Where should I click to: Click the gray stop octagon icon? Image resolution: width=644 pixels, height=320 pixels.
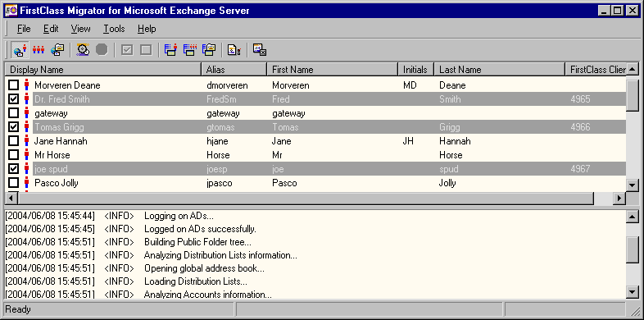click(x=102, y=50)
